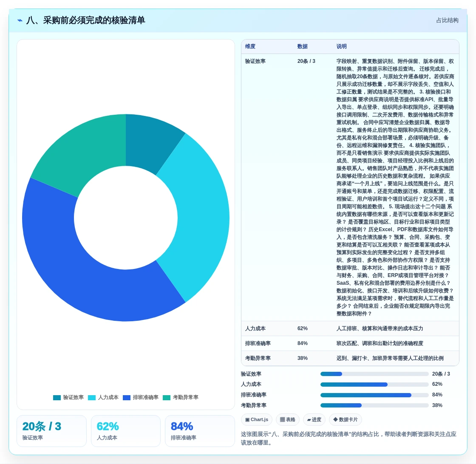The height and width of the screenshot is (464, 476).
Task: Click the 排班准确率 table row label
Action: [258, 343]
